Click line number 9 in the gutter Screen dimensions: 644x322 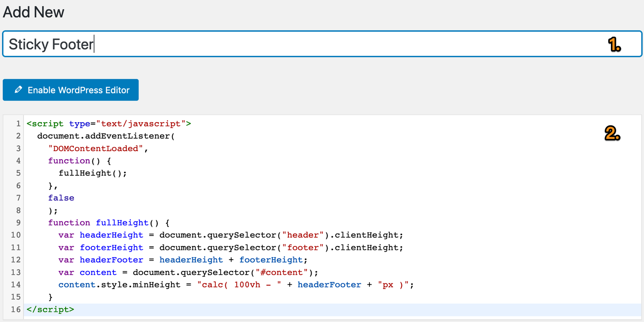tap(19, 223)
